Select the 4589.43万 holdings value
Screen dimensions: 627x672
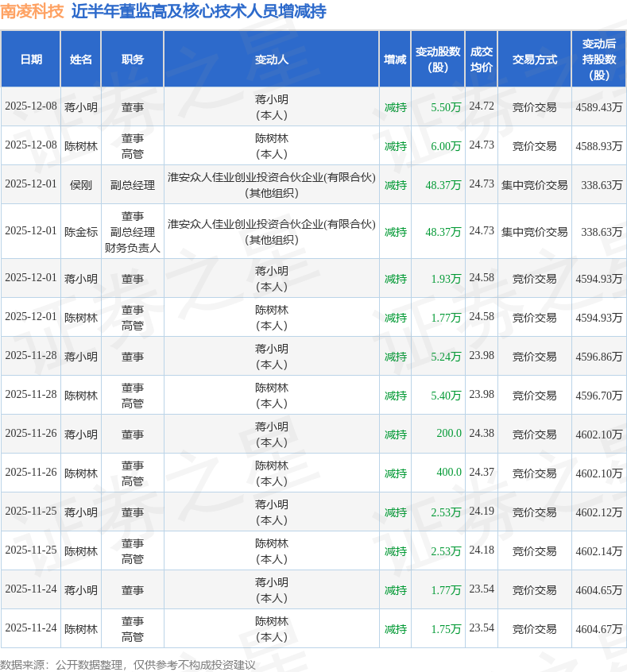[x=598, y=107]
